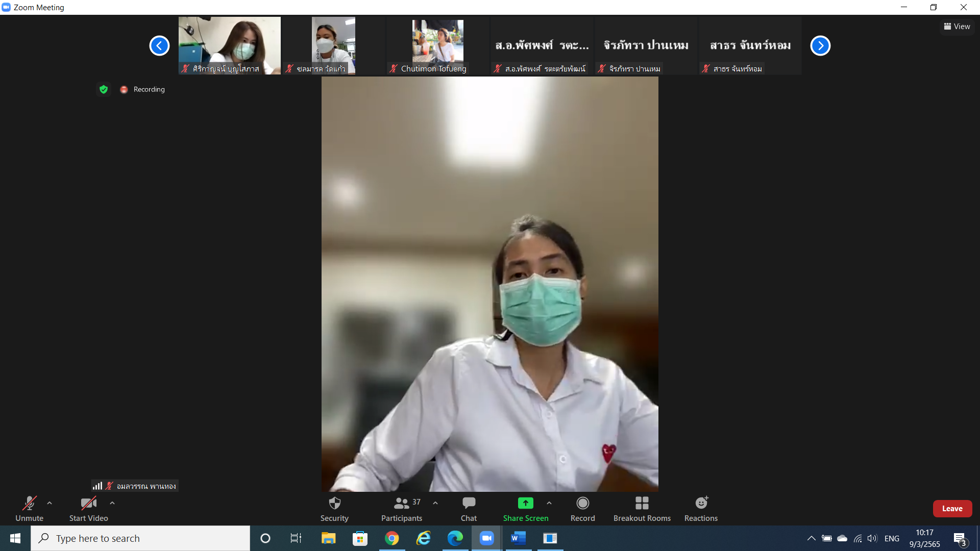Expand Share Screen options arrow
This screenshot has height=551, width=980.
coord(549,503)
